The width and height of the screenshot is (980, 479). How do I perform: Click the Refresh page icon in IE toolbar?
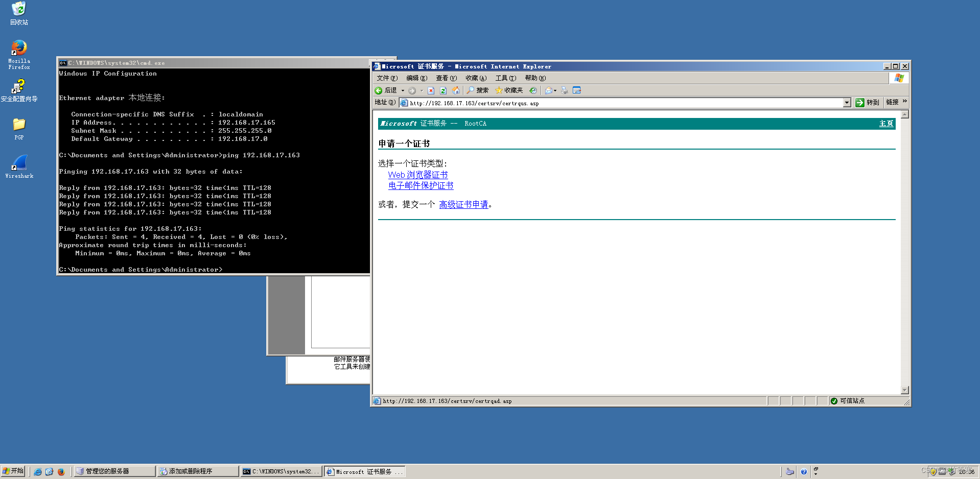443,90
